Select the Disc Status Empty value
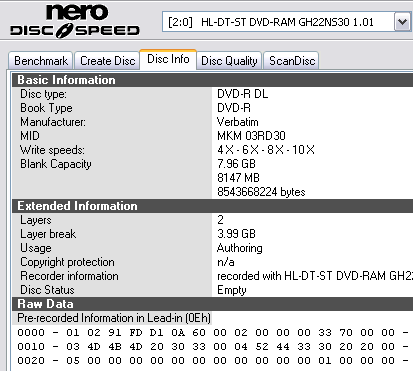The width and height of the screenshot is (413, 371). click(x=232, y=290)
